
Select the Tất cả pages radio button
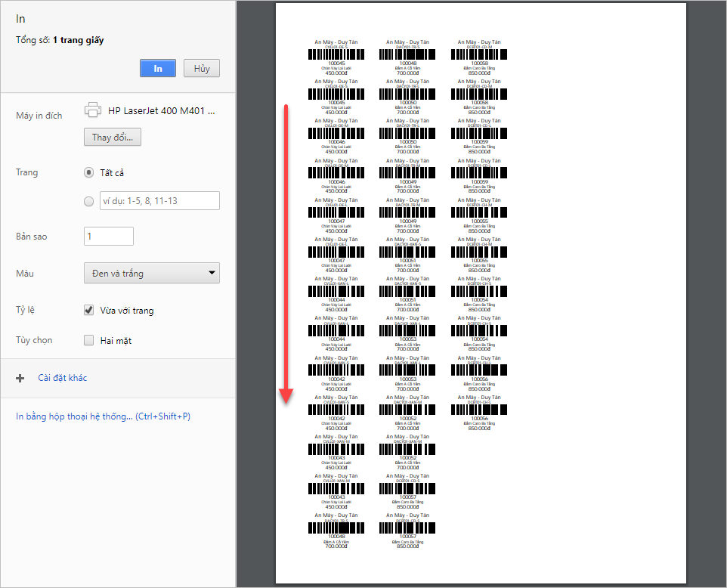tap(88, 172)
